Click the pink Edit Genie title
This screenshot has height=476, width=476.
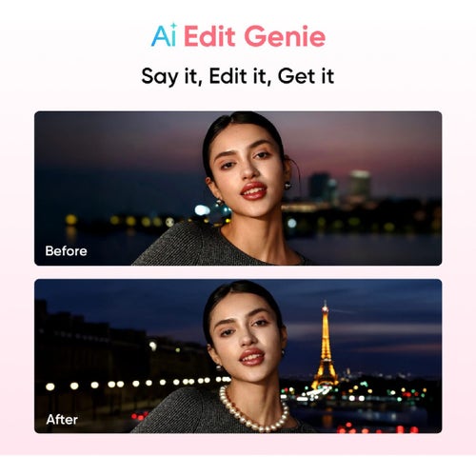coord(254,36)
